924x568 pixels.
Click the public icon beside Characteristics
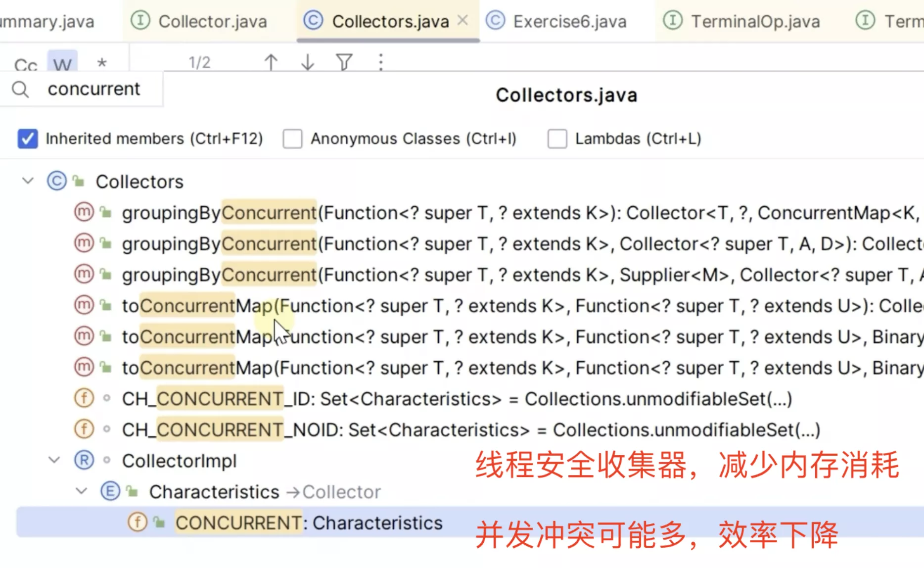click(132, 491)
